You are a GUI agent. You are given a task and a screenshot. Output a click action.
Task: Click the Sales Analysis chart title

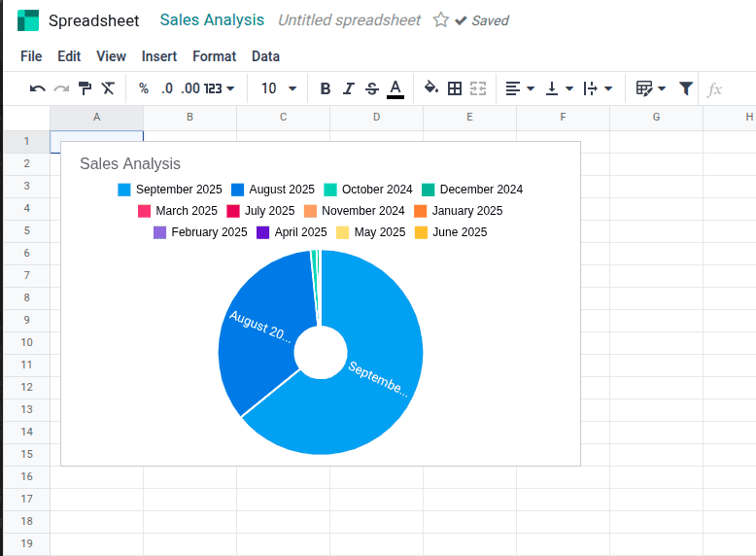point(130,164)
